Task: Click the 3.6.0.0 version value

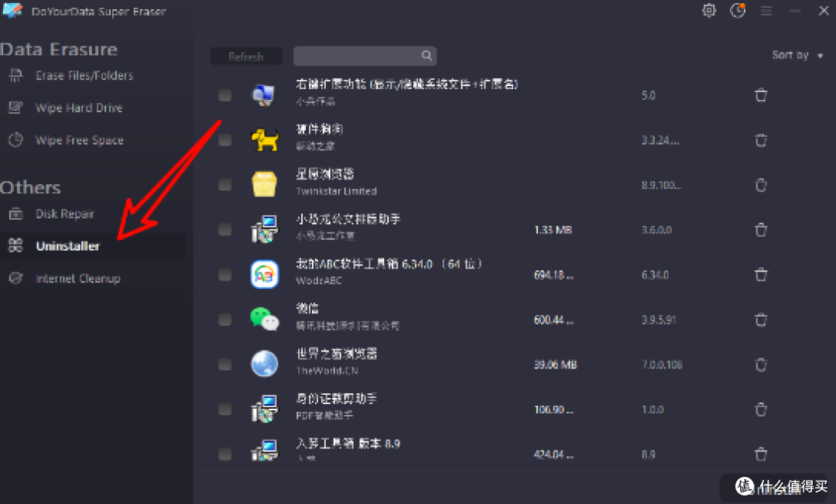Action: point(656,230)
